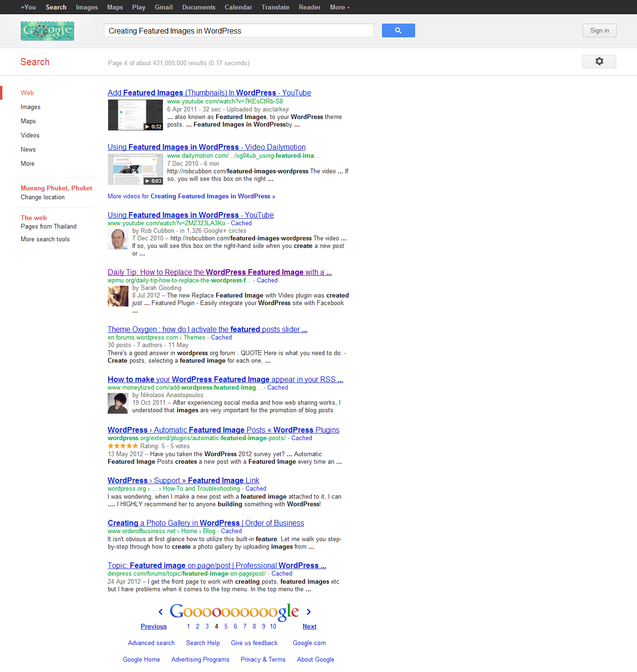Open Privacy & Terms footer link

[x=263, y=659]
